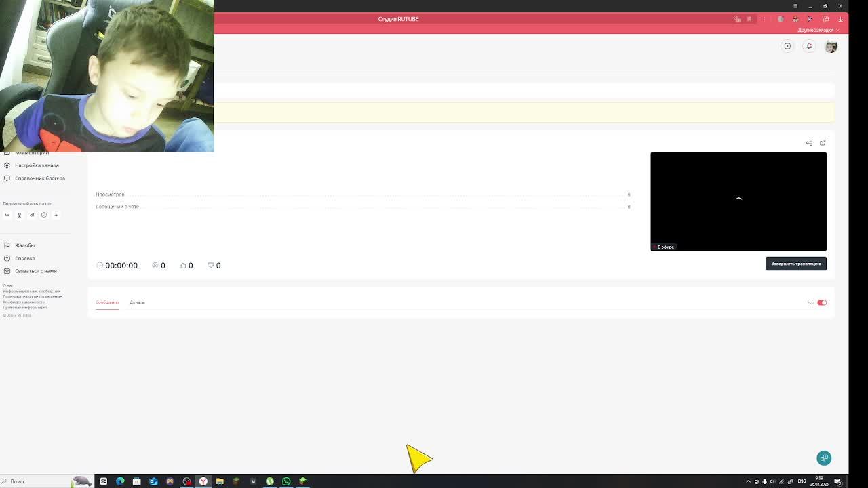This screenshot has height=488, width=868.
Task: Open the browser hamburger menu in the title bar
Action: click(x=795, y=6)
